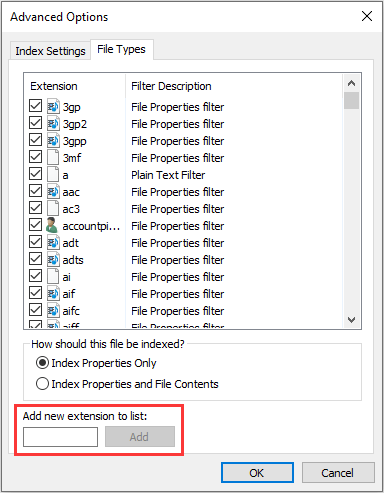Select Index Properties and File Contents
The image size is (384, 493).
pos(127,384)
